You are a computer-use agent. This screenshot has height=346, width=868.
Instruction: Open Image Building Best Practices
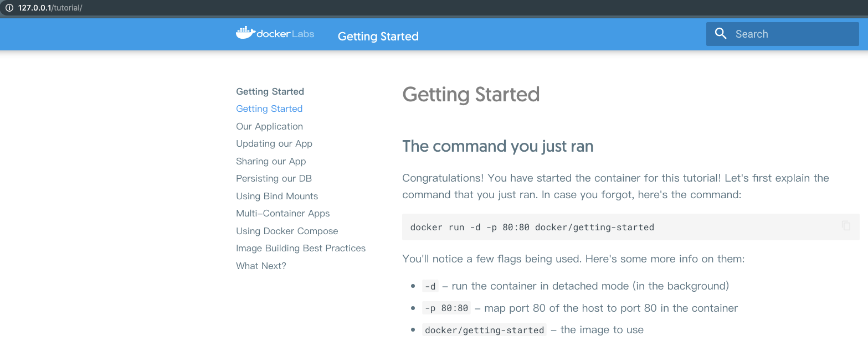click(301, 249)
